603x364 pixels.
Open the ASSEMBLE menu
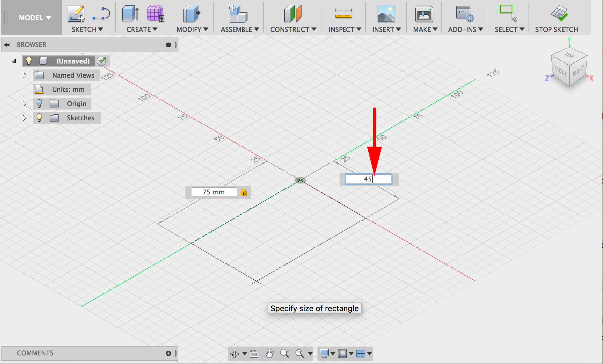pos(240,30)
